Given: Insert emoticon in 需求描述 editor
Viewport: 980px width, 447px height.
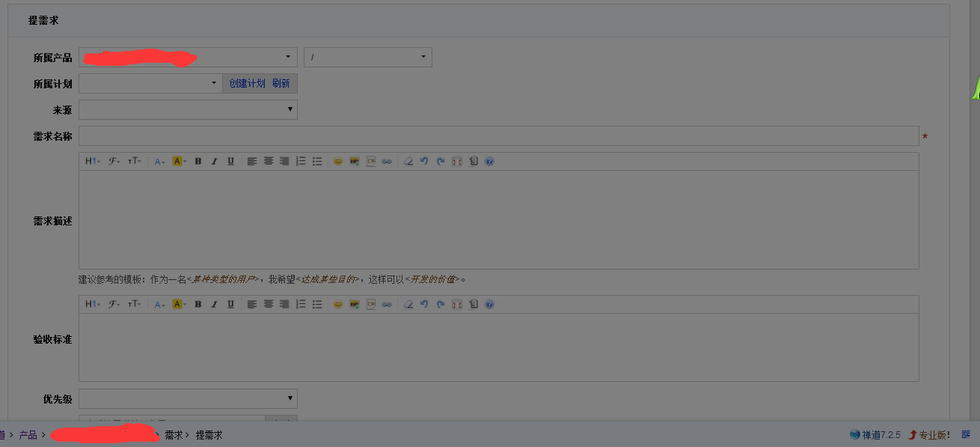Looking at the screenshot, I should point(338,161).
